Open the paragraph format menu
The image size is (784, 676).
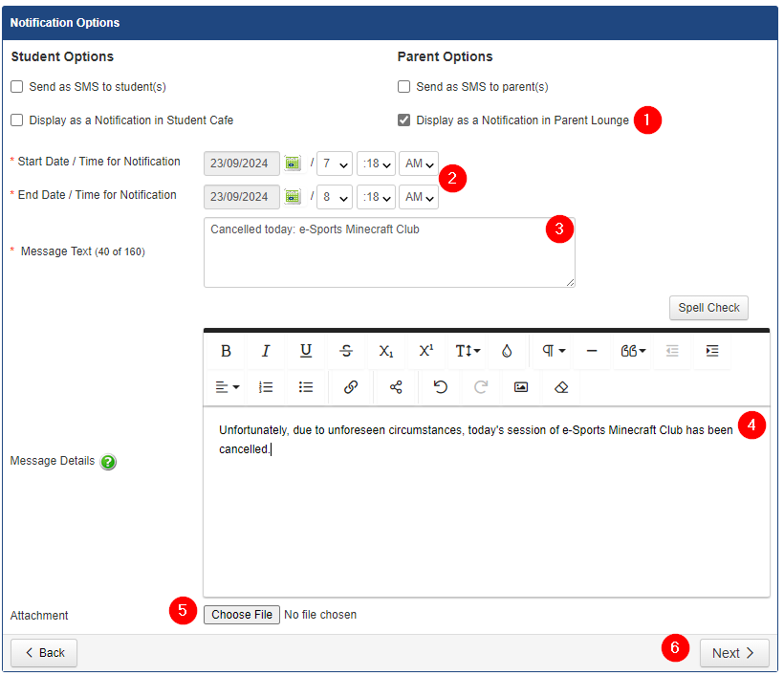tap(554, 351)
